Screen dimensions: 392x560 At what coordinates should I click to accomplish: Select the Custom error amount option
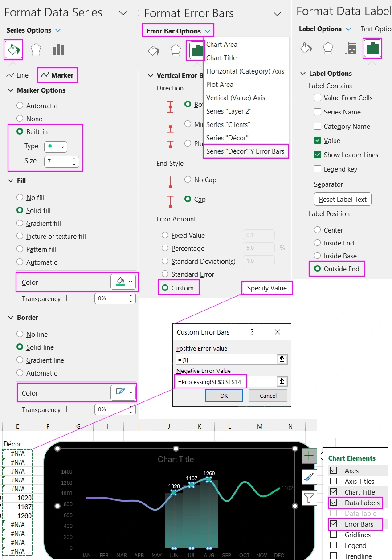tap(165, 288)
